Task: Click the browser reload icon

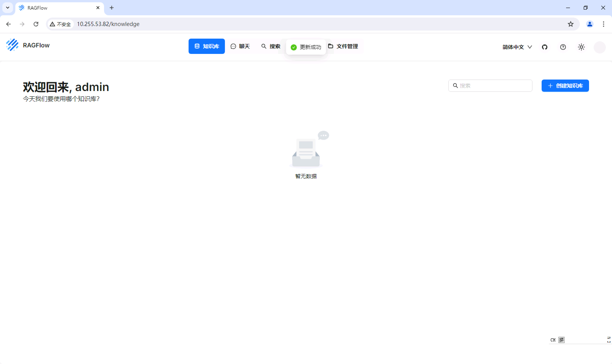Action: tap(36, 24)
